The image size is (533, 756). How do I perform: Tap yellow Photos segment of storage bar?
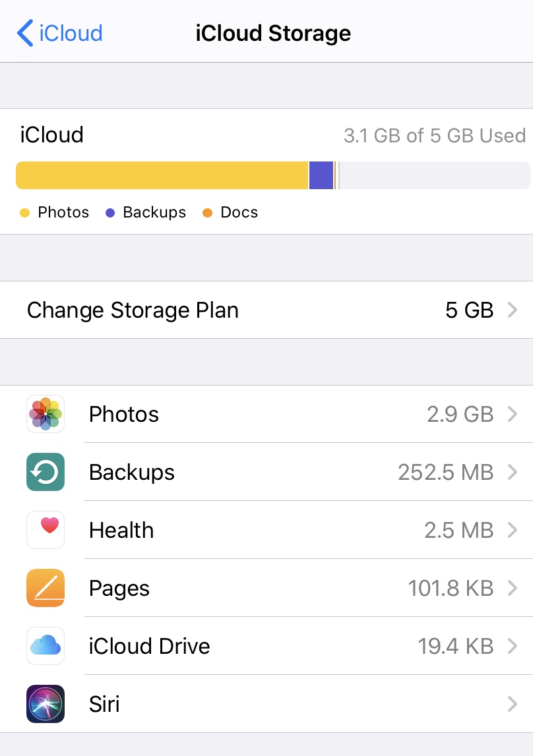click(x=162, y=175)
